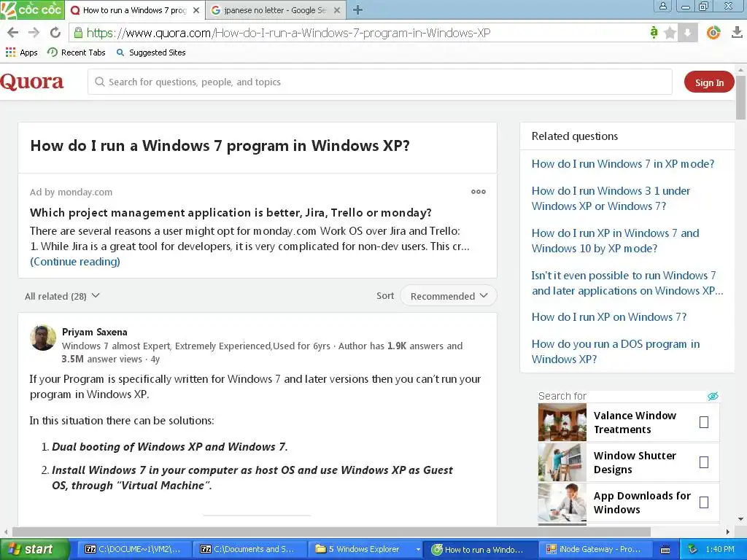The width and height of the screenshot is (747, 560).
Task: Tick the Valance Window Treatments checkbox
Action: pos(704,422)
